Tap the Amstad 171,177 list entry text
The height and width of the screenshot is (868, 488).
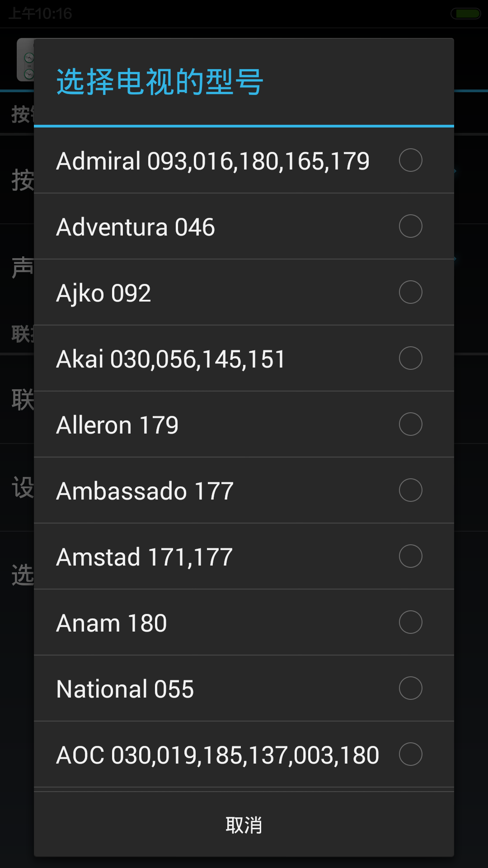tap(145, 557)
